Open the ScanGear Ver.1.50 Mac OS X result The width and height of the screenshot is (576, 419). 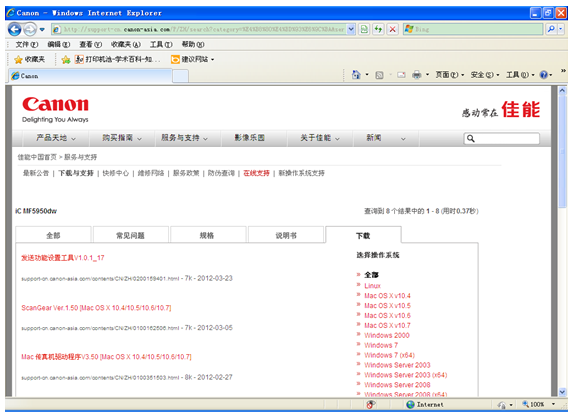tap(96, 308)
